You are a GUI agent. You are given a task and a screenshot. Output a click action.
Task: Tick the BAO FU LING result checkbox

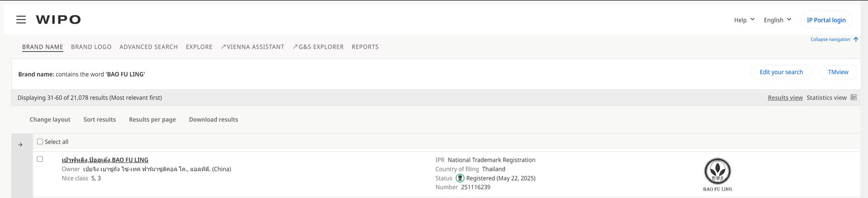click(40, 159)
